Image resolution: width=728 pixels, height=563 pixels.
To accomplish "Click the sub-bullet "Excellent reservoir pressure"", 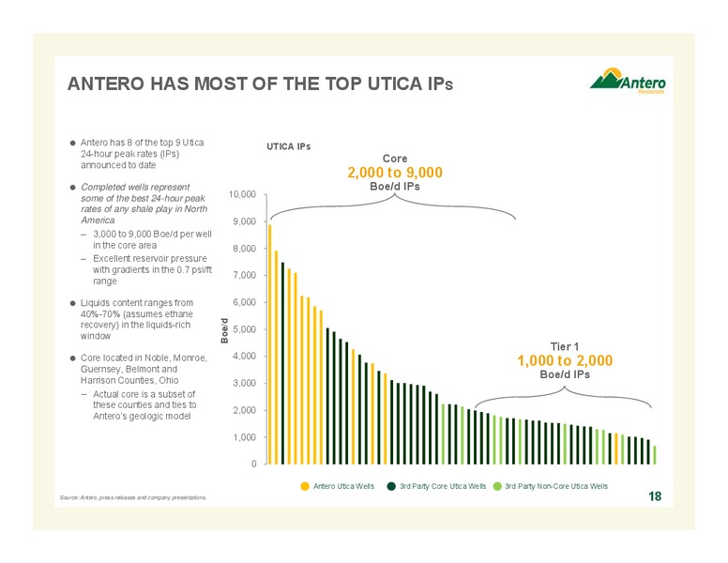I will pos(149,258).
